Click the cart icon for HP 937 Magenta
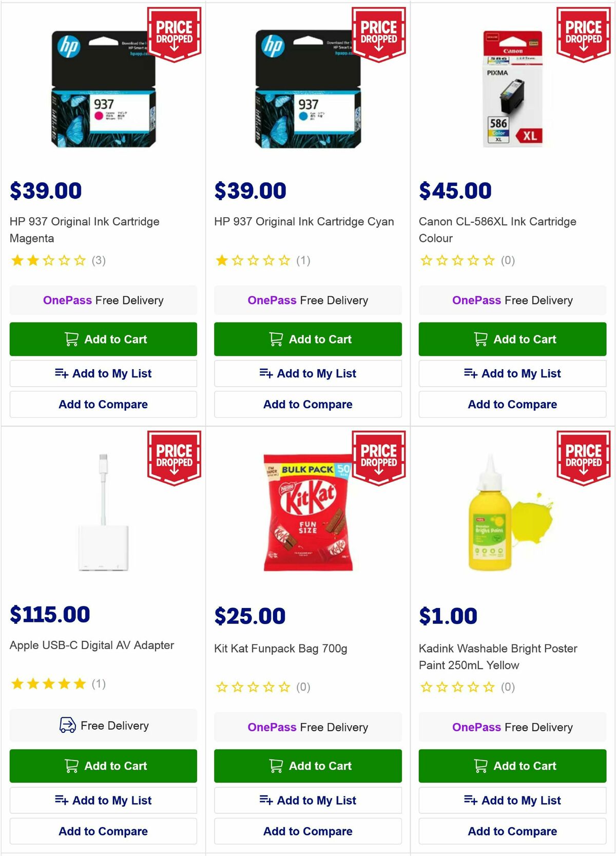The width and height of the screenshot is (616, 856). [x=71, y=339]
